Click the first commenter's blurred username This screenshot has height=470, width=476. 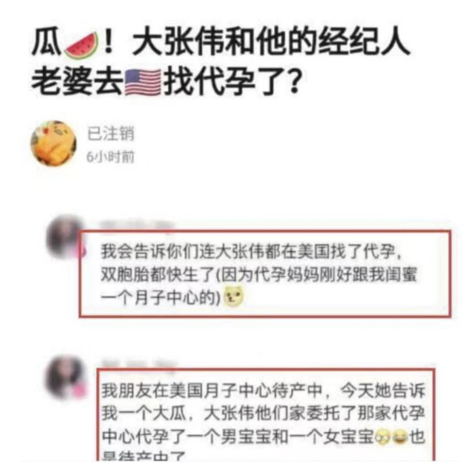tap(136, 225)
